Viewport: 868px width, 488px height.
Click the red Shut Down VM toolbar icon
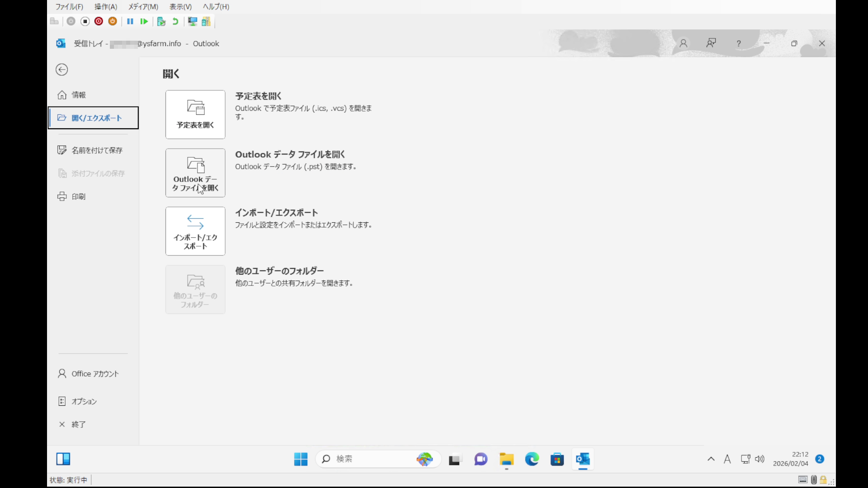pos(99,21)
